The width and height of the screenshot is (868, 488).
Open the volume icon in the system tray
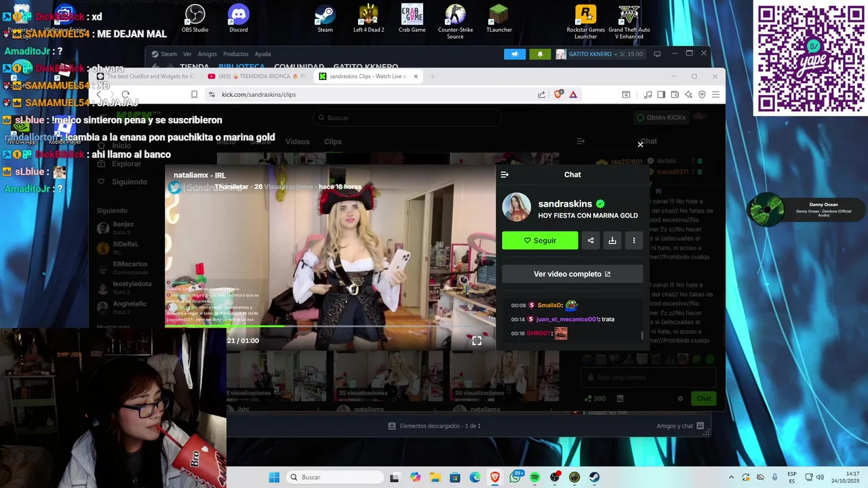click(x=820, y=477)
